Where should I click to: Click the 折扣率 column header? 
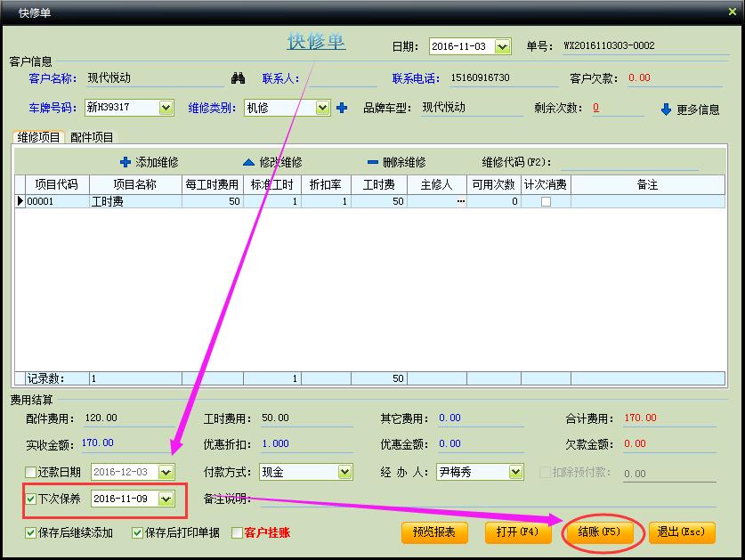click(x=326, y=184)
